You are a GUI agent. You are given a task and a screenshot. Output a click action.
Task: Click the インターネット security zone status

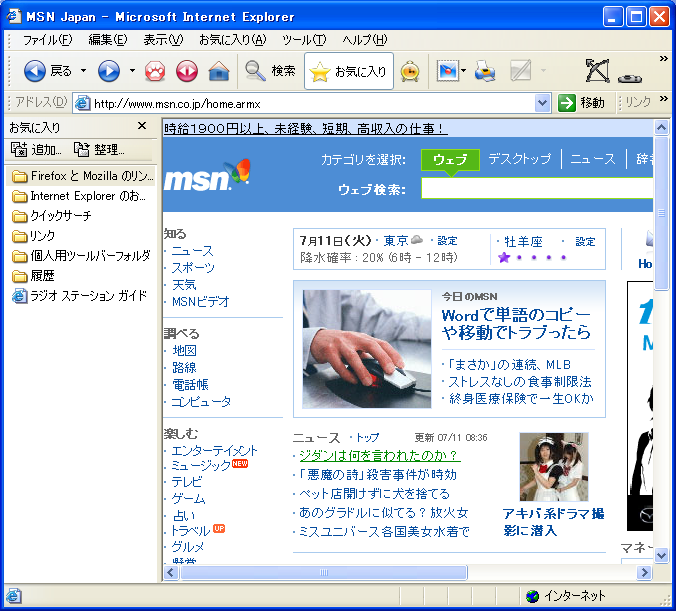565,596
